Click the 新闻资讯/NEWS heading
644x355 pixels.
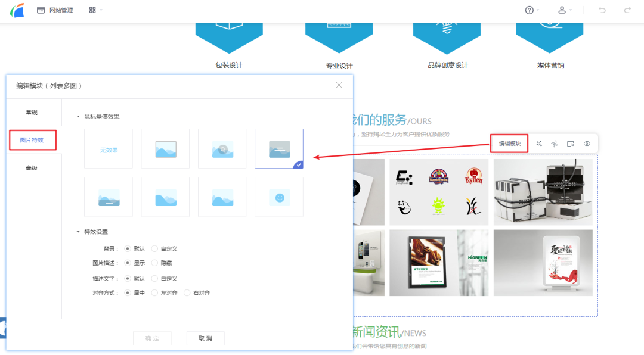[x=389, y=332]
